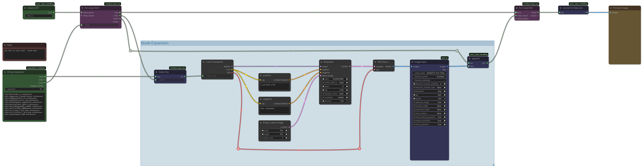The height and width of the screenshot is (168, 644).
Task: Collapse the Index Any node dot
Action: pyautogui.click(x=156, y=72)
